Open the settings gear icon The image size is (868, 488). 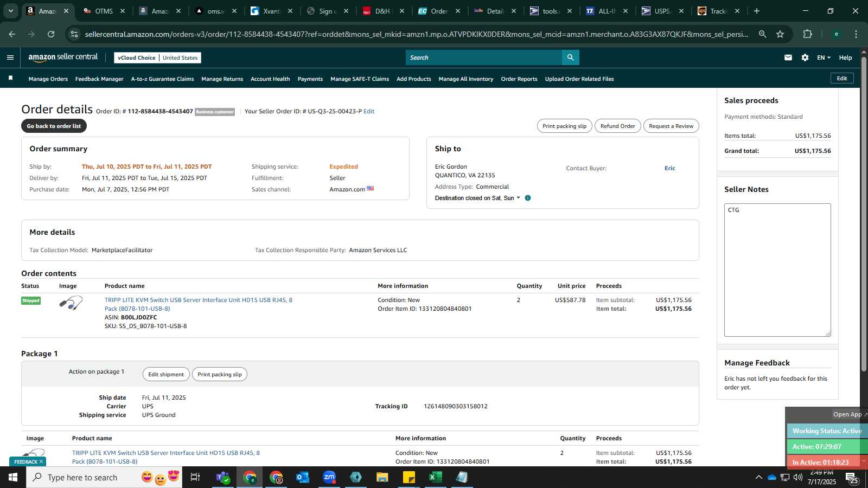(x=805, y=57)
